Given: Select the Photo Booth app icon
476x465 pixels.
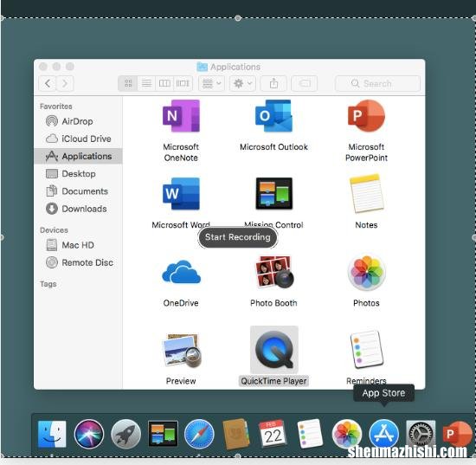Looking at the screenshot, I should pyautogui.click(x=274, y=272).
